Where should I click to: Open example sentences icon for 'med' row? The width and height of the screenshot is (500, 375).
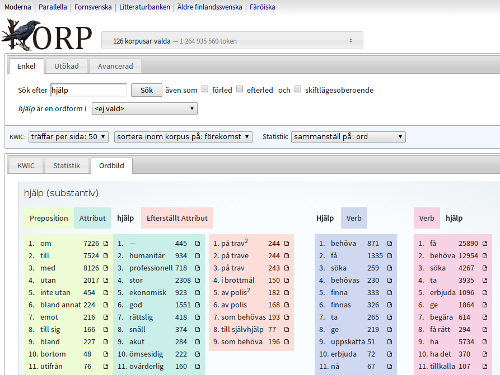click(106, 268)
